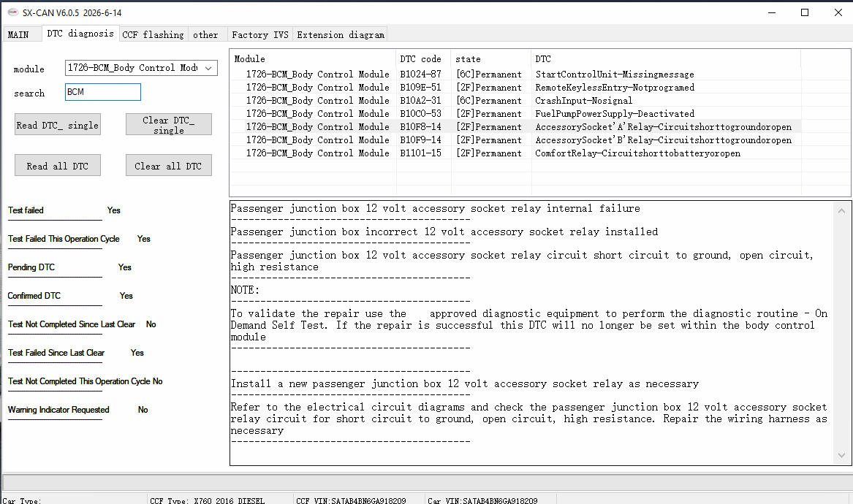Select the DTC diagnosis tab

tap(80, 33)
